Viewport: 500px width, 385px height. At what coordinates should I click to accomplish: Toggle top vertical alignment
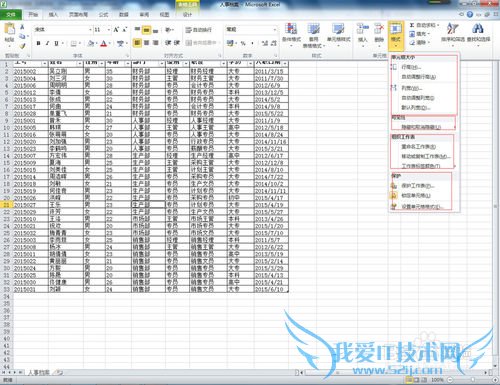click(137, 30)
